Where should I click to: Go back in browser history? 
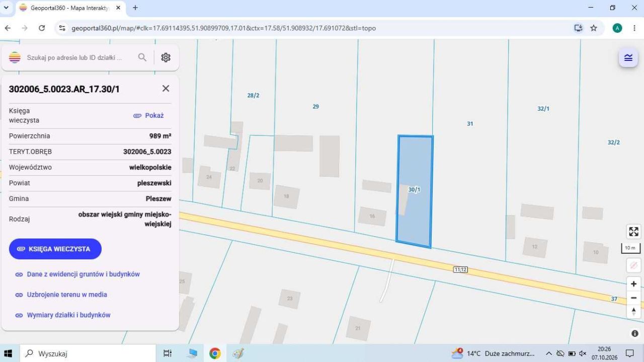[x=8, y=28]
